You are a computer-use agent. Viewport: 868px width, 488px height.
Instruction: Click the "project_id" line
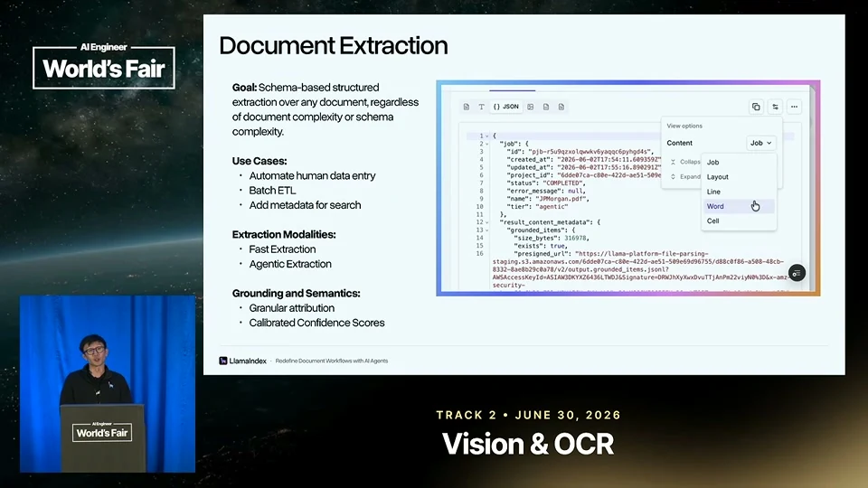coord(584,174)
